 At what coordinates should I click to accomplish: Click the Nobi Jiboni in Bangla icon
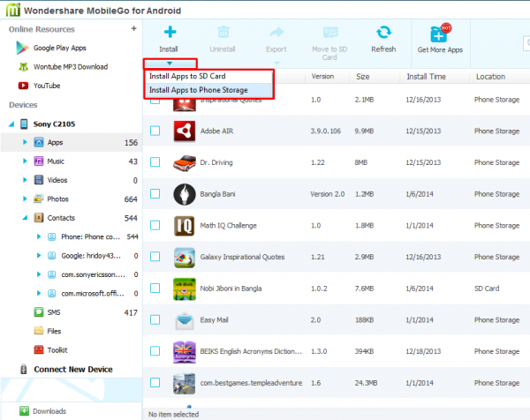point(185,289)
